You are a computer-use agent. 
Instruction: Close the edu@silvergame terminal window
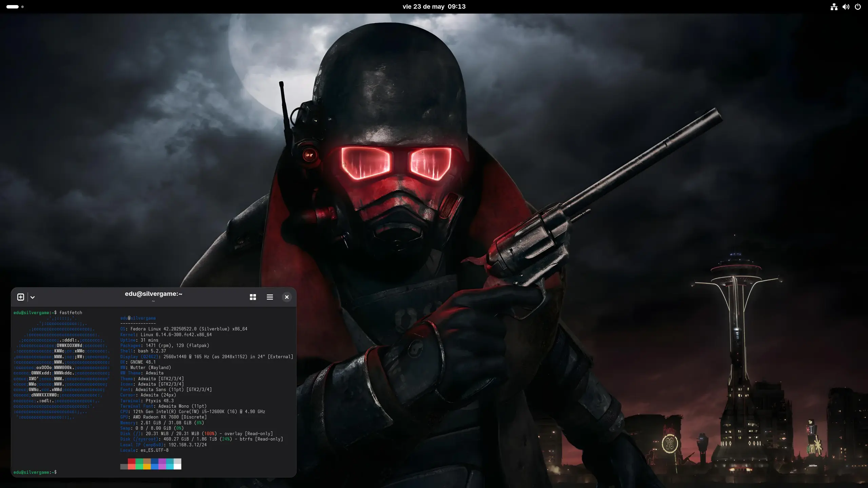[x=287, y=297]
